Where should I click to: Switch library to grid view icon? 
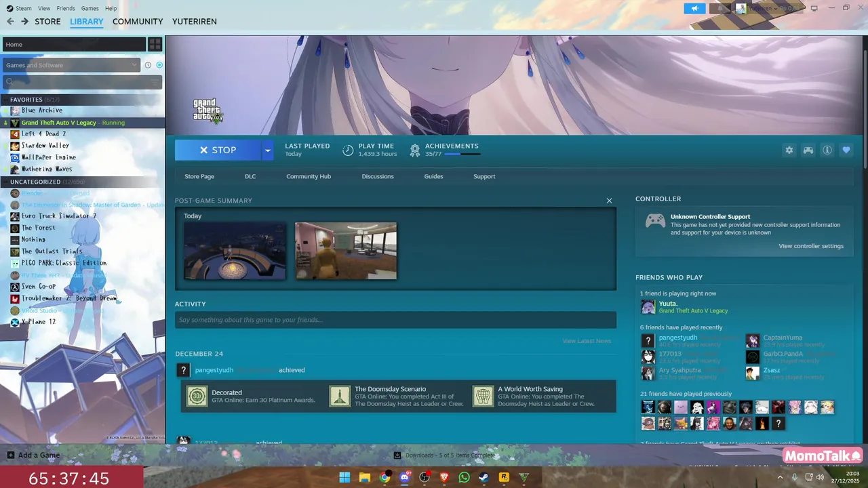pos(155,45)
